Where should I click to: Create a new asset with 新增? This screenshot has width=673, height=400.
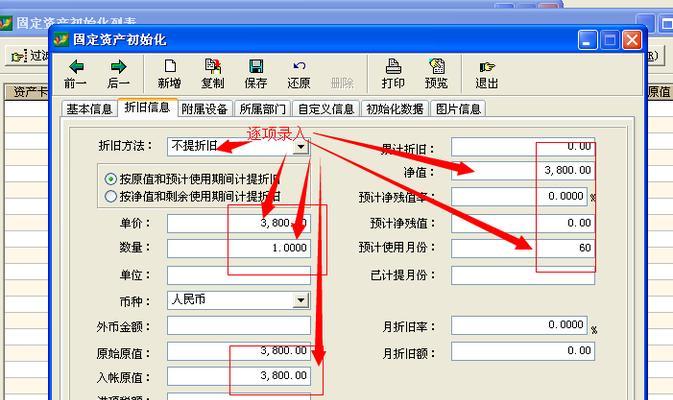click(x=170, y=74)
